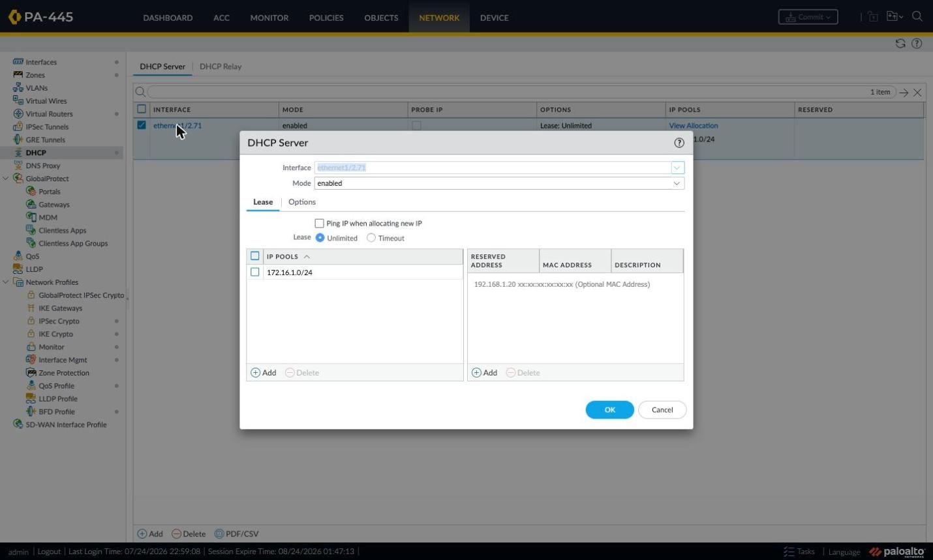The width and height of the screenshot is (933, 560).
Task: Select the Timeout lease radio button
Action: pos(371,238)
